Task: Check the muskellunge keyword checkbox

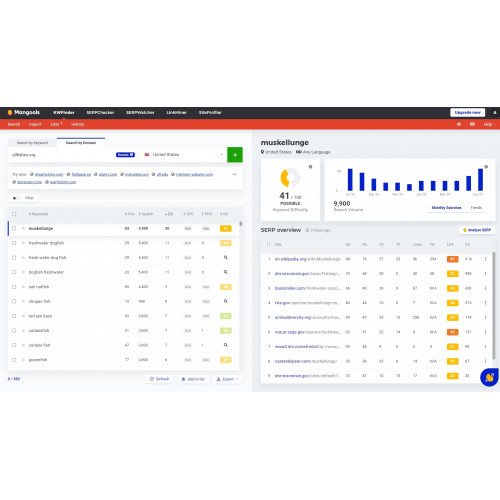Action: click(x=14, y=228)
